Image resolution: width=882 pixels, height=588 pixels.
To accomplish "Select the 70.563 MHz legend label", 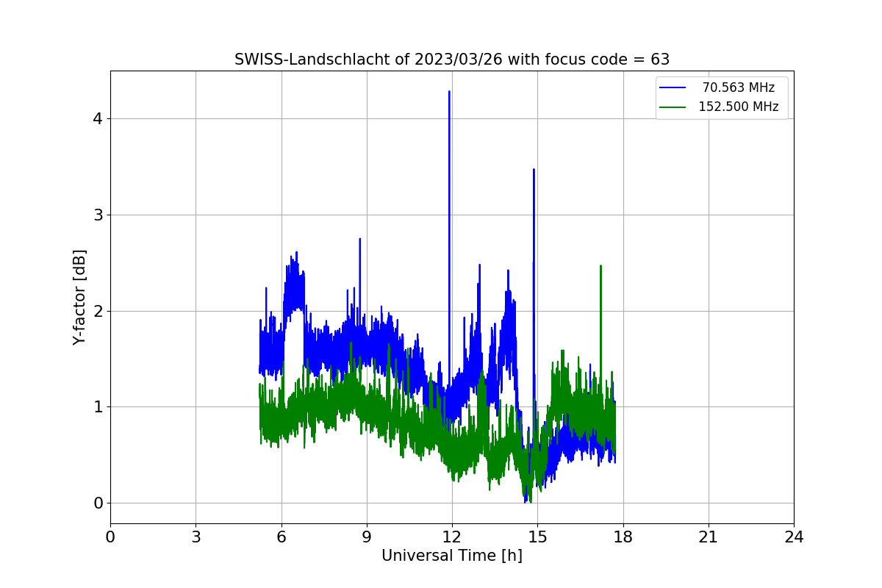I will point(739,87).
